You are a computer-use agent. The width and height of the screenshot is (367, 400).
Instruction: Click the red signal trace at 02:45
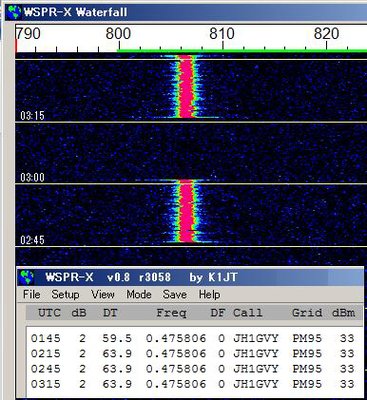pyautogui.click(x=186, y=211)
